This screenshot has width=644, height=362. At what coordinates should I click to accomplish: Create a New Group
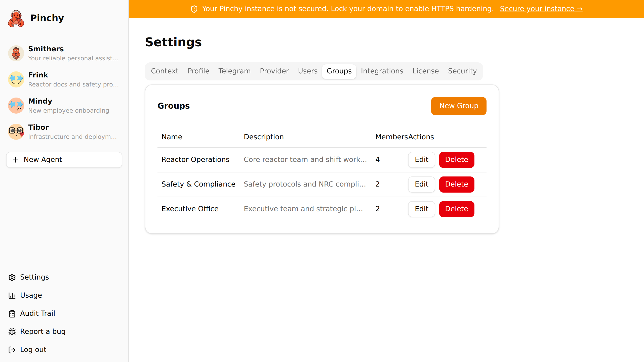pyautogui.click(x=459, y=106)
